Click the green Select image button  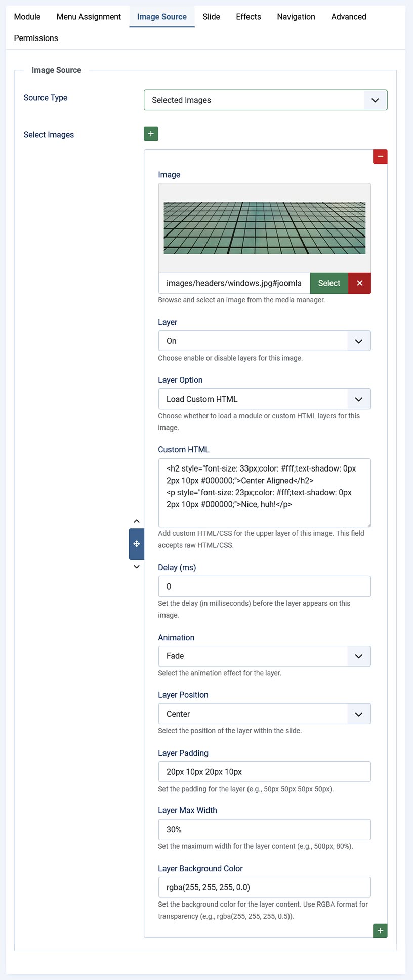(x=329, y=283)
